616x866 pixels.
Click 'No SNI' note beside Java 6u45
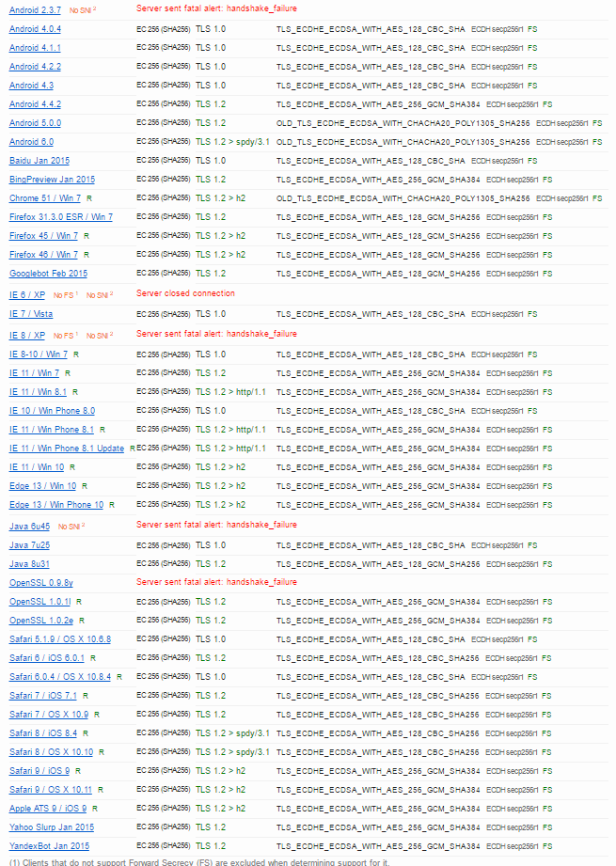(71, 527)
